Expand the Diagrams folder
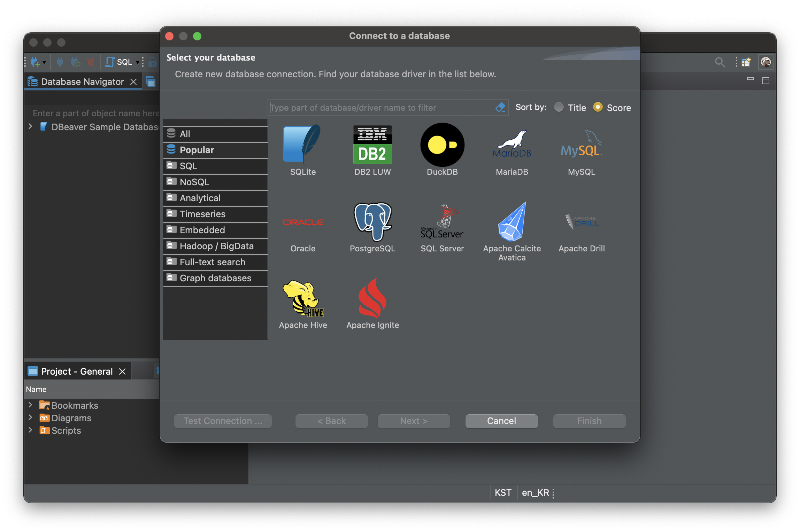 pyautogui.click(x=30, y=417)
